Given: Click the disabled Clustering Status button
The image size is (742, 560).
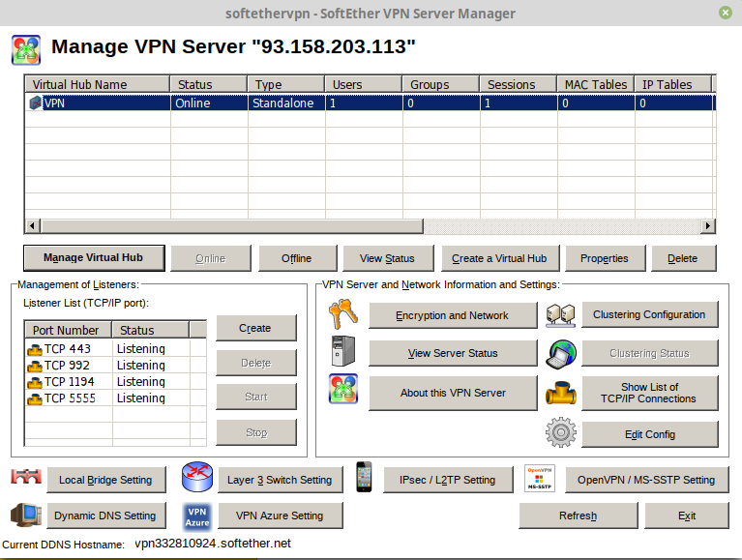Looking at the screenshot, I should coord(650,353).
